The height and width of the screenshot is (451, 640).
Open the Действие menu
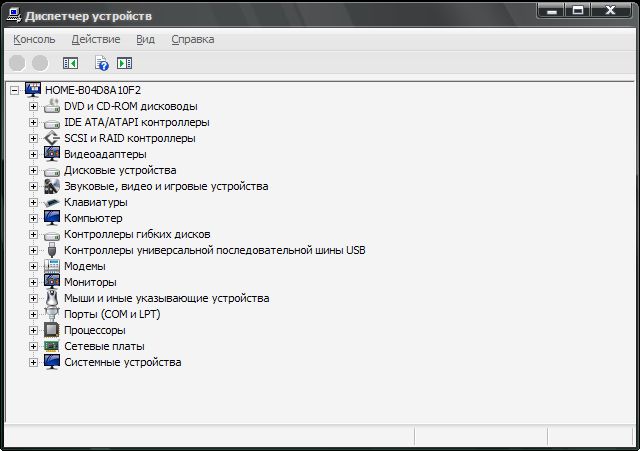[x=95, y=39]
